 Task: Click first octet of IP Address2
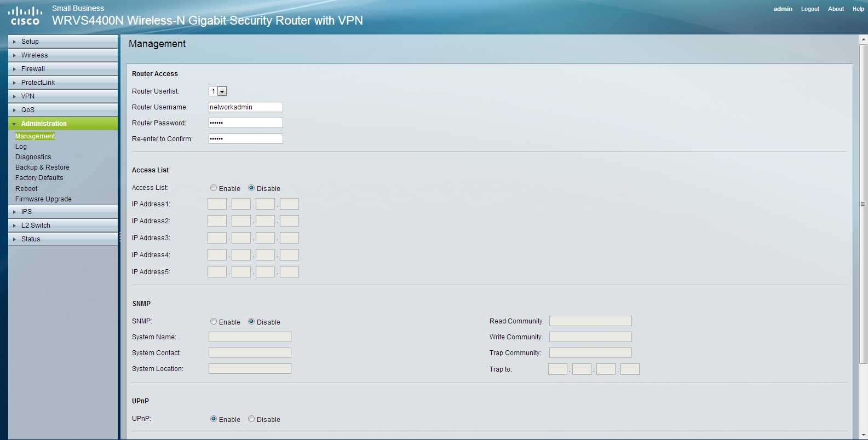click(217, 221)
